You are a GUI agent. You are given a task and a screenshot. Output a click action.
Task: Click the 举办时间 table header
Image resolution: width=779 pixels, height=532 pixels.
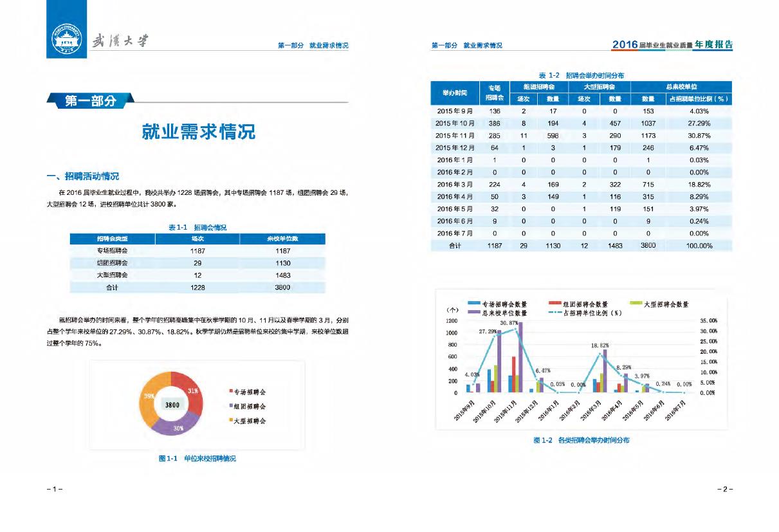click(455, 93)
